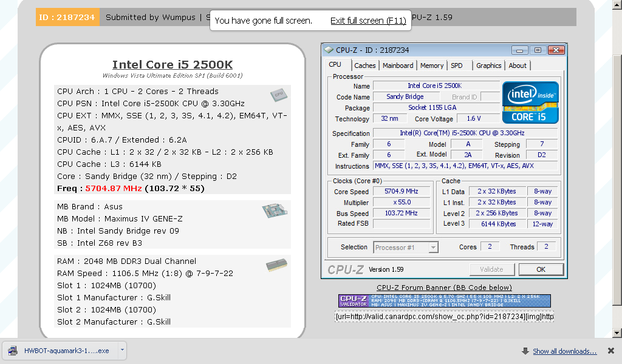The image size is (622, 364).
Task: Click the orange ID : 2187234 badge
Action: tap(67, 18)
